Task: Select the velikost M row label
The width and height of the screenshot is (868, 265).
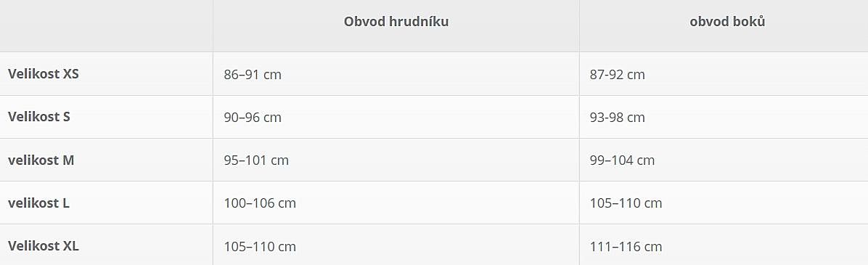Action: (41, 160)
